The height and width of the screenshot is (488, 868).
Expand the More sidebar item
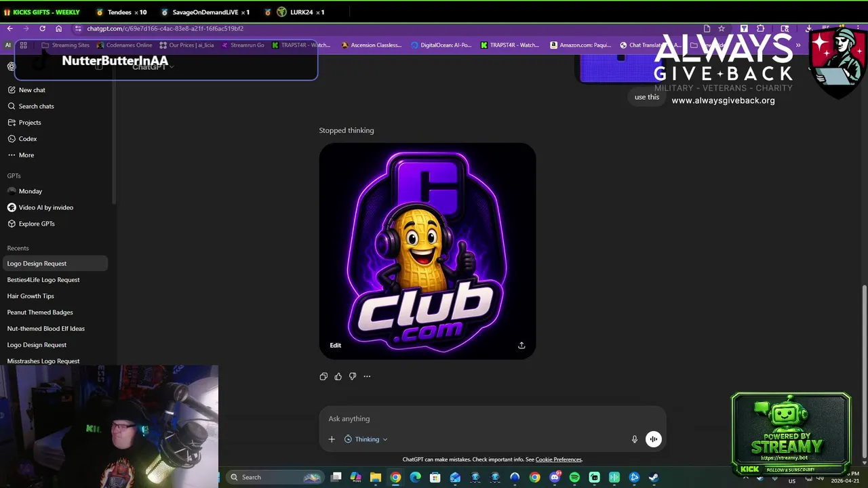(x=54, y=155)
